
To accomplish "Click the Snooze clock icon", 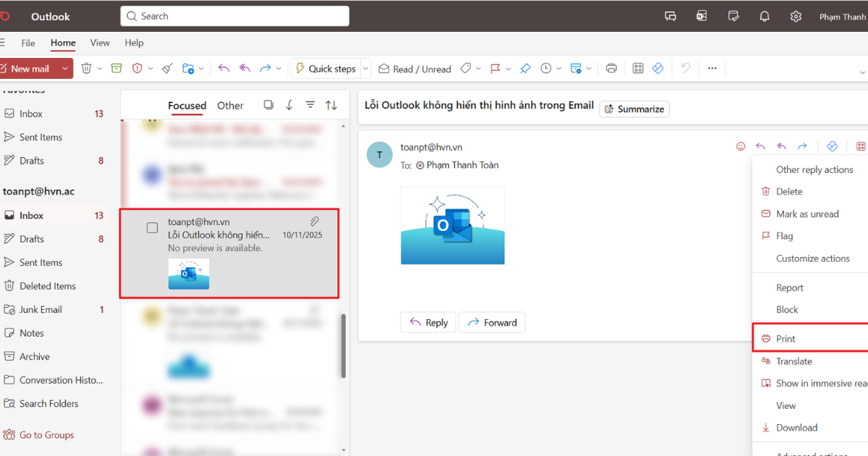I will tap(546, 68).
